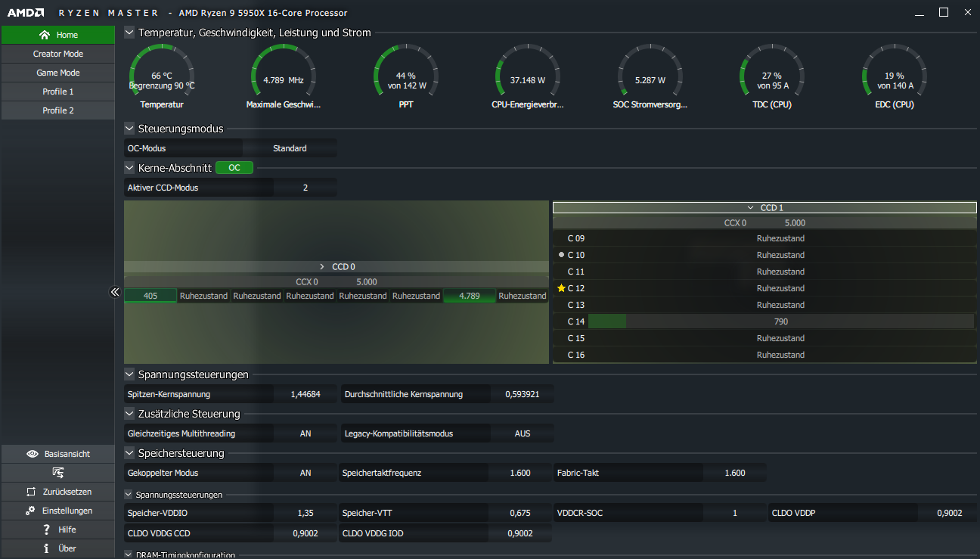The width and height of the screenshot is (980, 559).
Task: Click the TDC (CPU) gauge
Action: point(772,75)
